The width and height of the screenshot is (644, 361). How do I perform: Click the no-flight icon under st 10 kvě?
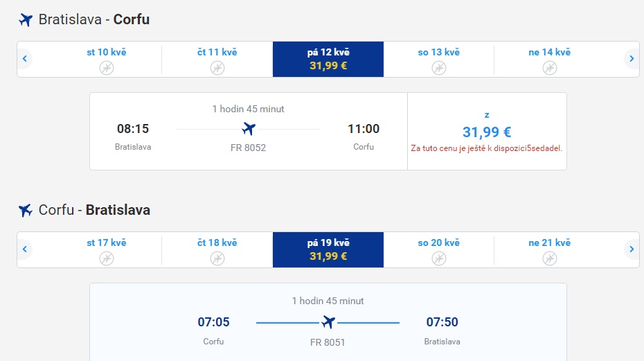click(x=107, y=68)
